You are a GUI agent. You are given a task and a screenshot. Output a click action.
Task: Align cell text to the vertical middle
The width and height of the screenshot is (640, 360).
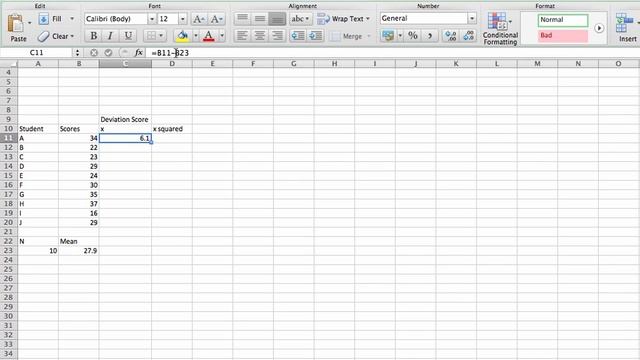click(260, 19)
